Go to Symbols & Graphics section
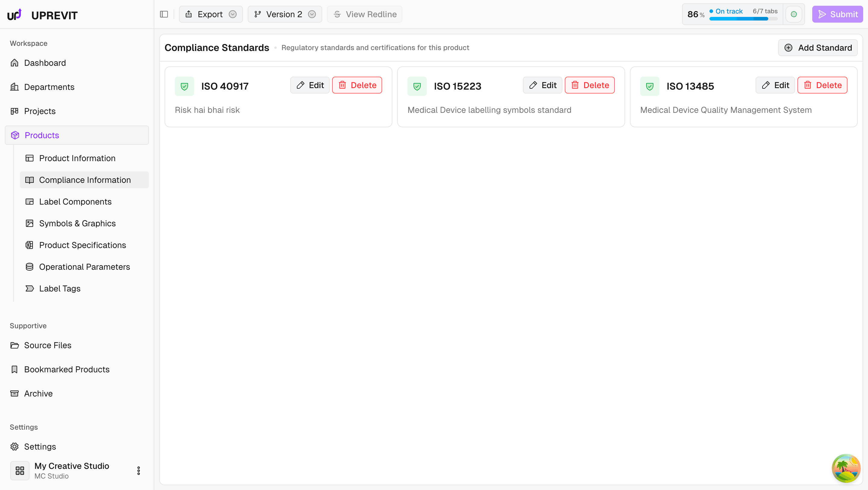Image resolution: width=868 pixels, height=490 pixels. click(x=77, y=223)
